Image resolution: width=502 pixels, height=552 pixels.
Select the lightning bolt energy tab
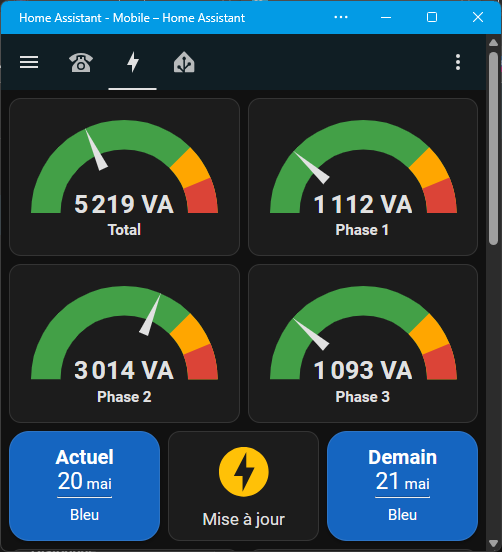[x=133, y=62]
